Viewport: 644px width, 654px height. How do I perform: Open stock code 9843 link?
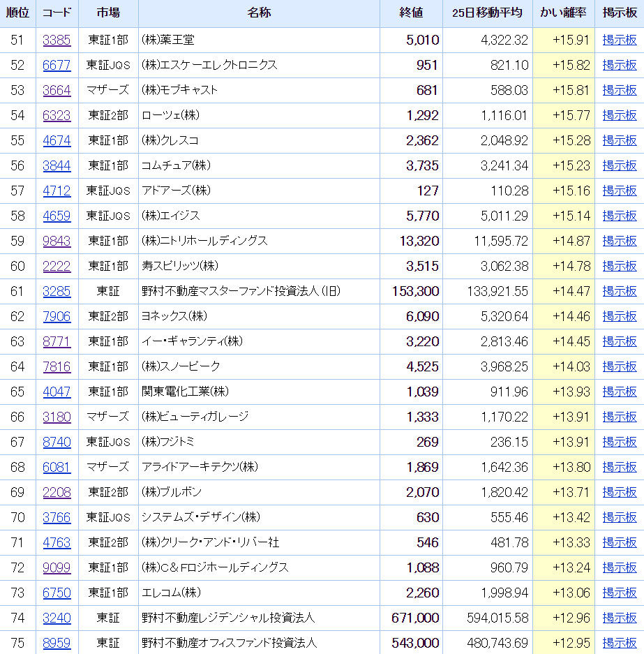57,241
